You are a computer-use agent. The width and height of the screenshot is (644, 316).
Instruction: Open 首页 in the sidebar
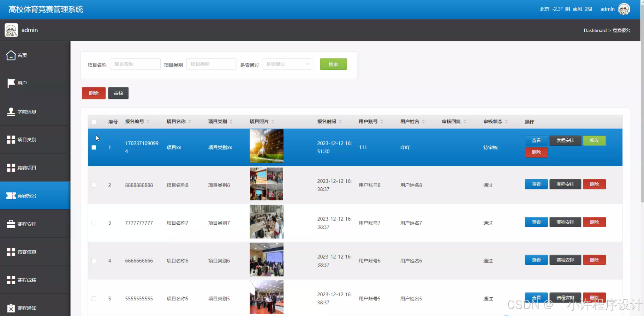35,55
